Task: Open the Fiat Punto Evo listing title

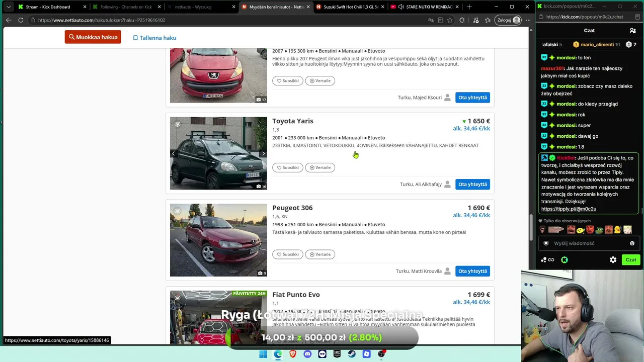Action: coord(296,295)
